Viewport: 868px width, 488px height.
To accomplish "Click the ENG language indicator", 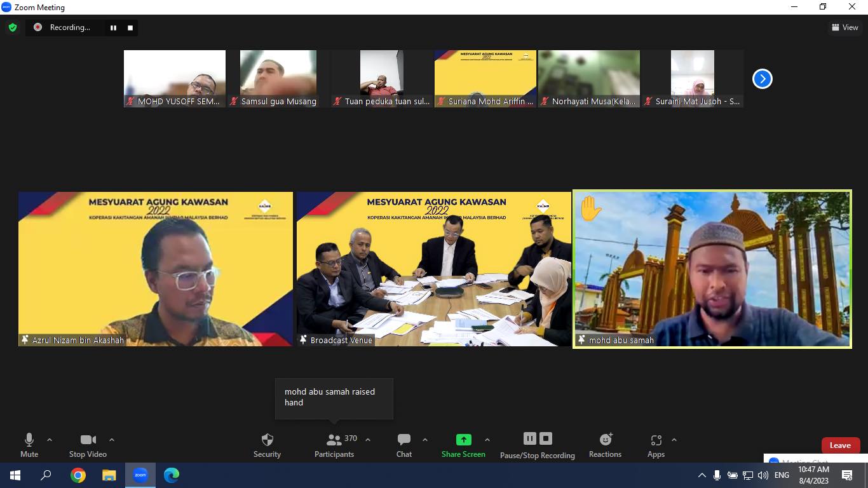I will [x=782, y=475].
